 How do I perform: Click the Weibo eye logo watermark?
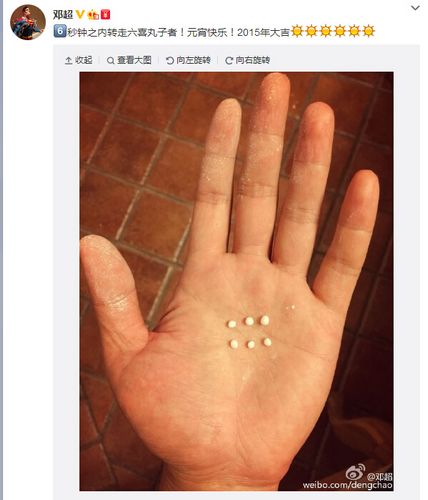[355, 472]
